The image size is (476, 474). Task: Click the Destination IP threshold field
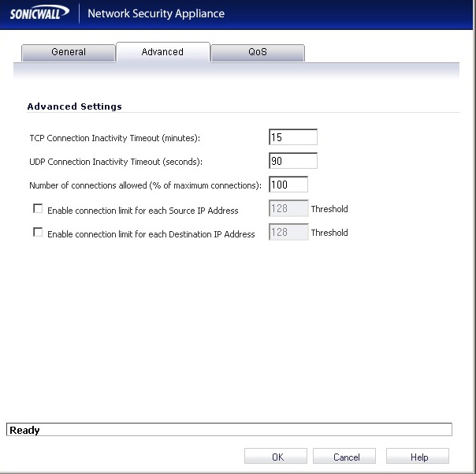[x=288, y=232]
